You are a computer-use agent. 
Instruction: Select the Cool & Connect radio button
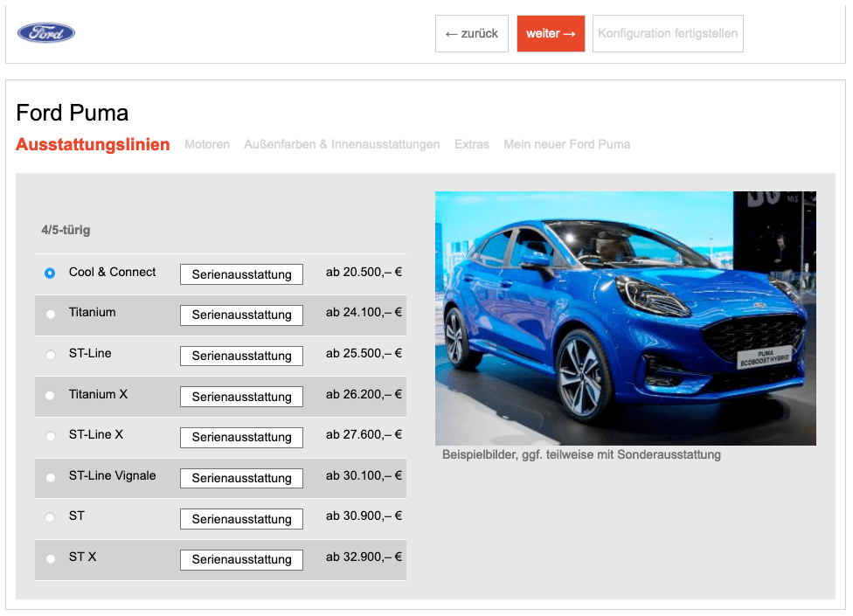pyautogui.click(x=50, y=273)
